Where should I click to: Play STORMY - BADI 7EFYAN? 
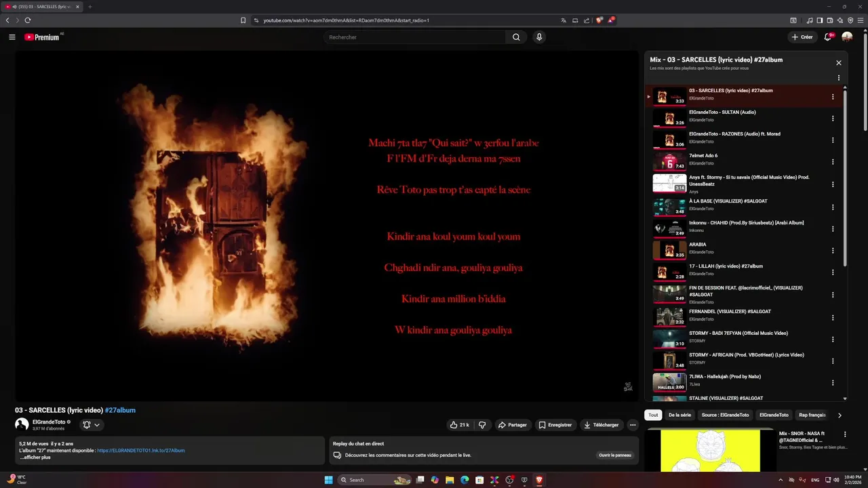738,333
